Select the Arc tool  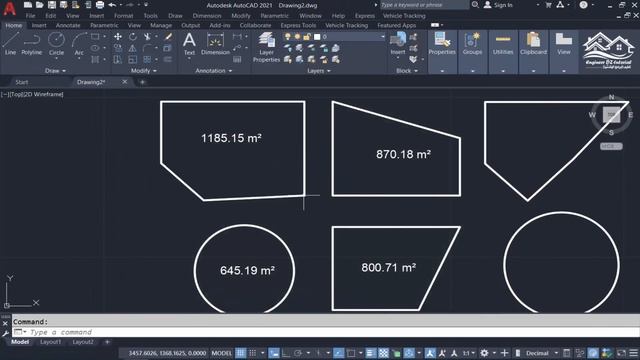(79, 44)
